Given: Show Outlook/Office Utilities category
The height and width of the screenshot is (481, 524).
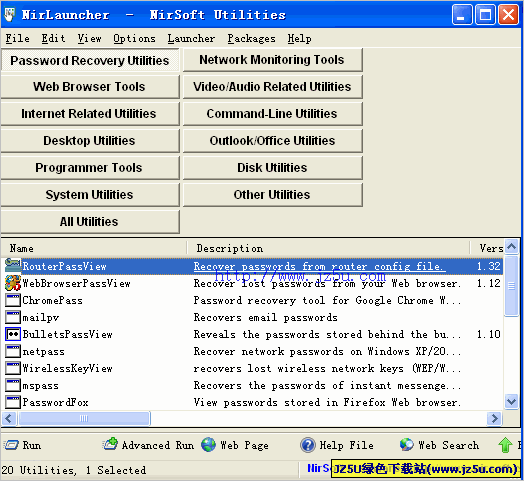Looking at the screenshot, I should [x=272, y=141].
